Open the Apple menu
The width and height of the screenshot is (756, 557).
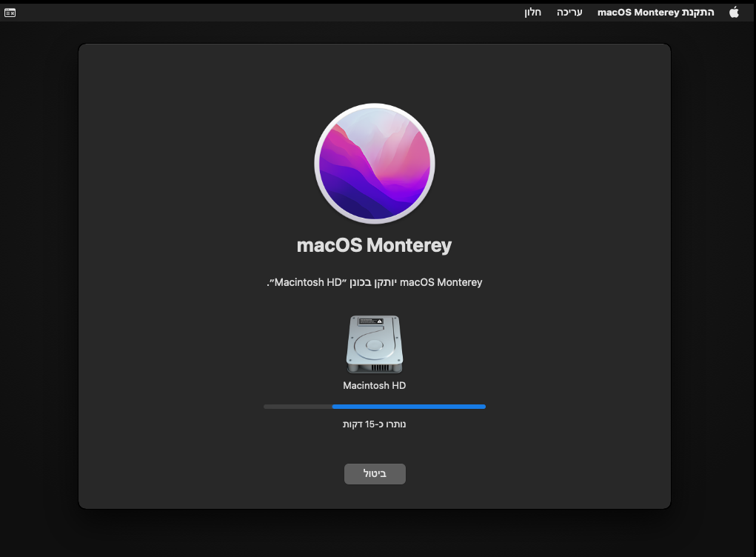734,12
